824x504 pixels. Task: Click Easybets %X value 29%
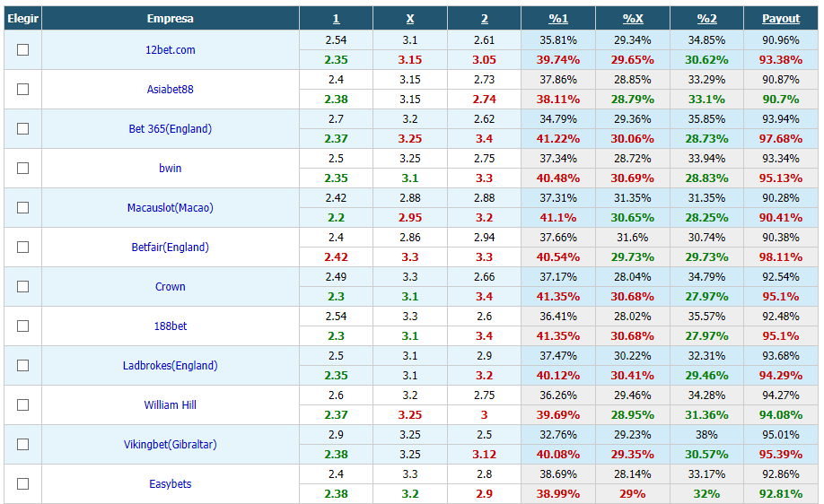point(633,494)
